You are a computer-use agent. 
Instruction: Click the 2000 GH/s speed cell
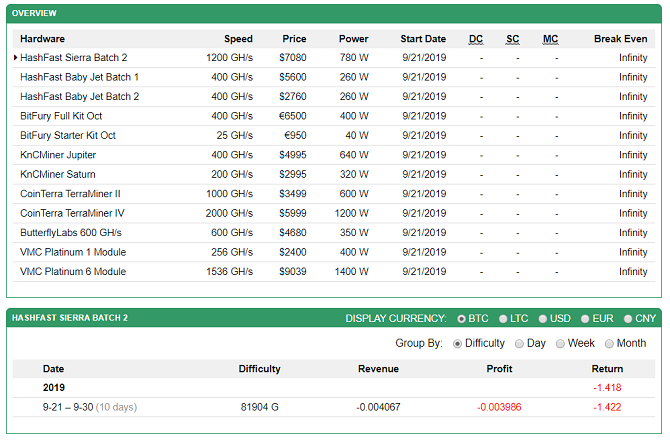coord(229,213)
